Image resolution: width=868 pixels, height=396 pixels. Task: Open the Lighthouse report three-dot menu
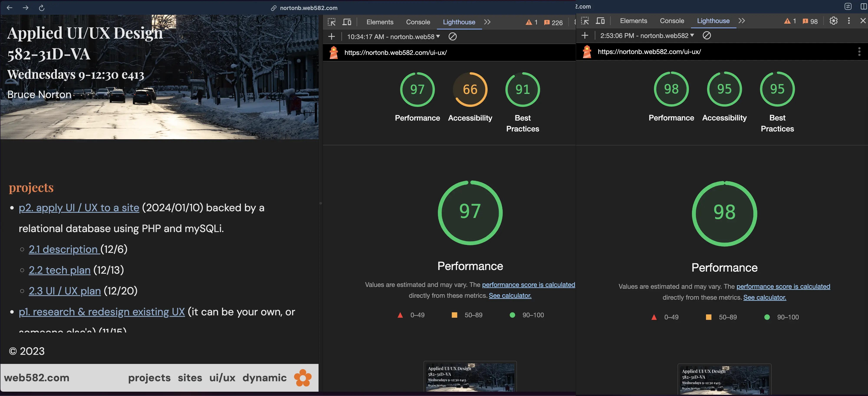coord(859,52)
